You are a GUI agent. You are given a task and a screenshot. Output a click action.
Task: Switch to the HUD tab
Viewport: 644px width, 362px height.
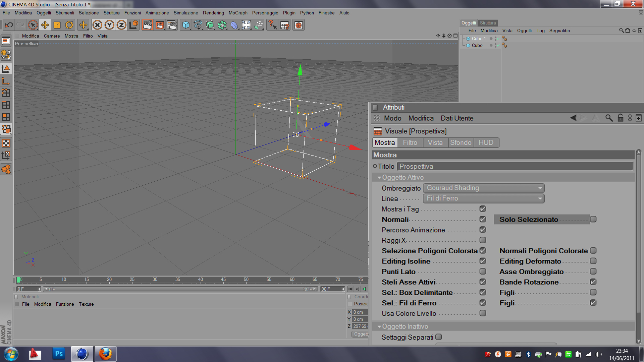point(486,143)
